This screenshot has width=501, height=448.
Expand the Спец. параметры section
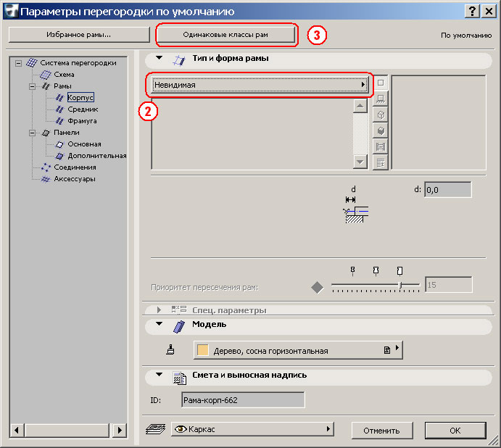159,310
